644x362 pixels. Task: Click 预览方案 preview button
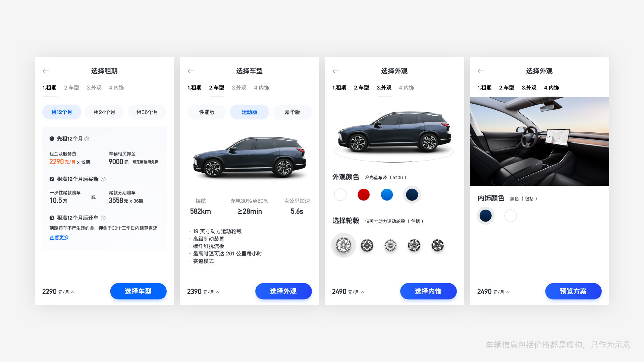tap(573, 291)
